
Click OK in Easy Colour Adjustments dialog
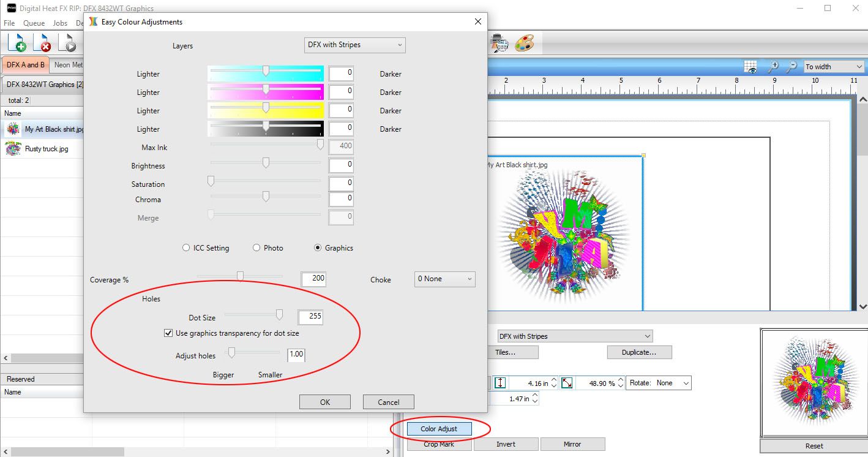[325, 402]
